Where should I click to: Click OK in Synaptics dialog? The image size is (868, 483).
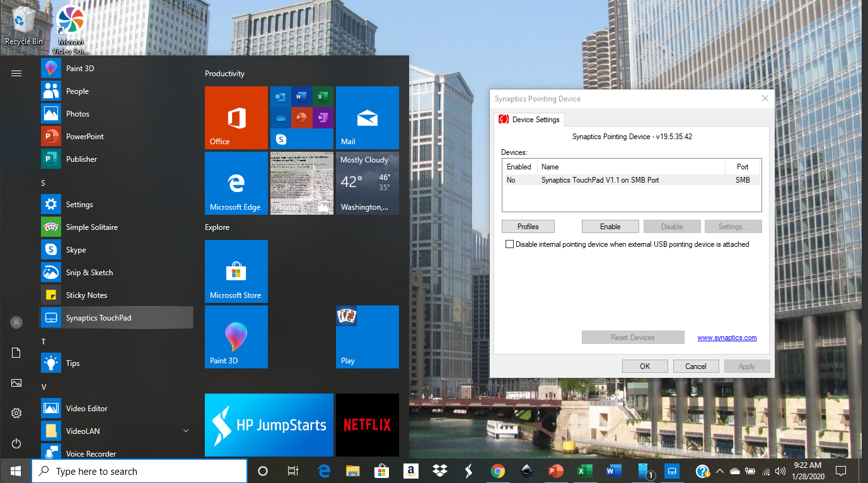(645, 367)
